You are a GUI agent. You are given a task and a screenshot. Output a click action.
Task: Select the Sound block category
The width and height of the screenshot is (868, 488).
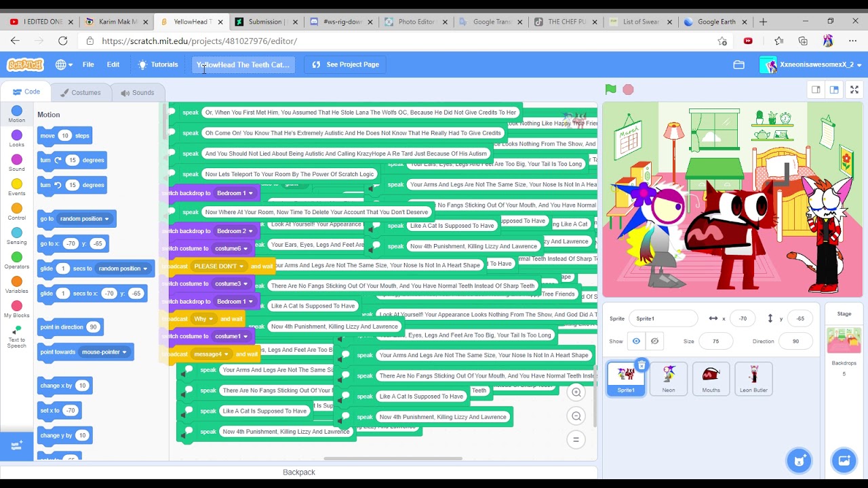[x=17, y=163]
